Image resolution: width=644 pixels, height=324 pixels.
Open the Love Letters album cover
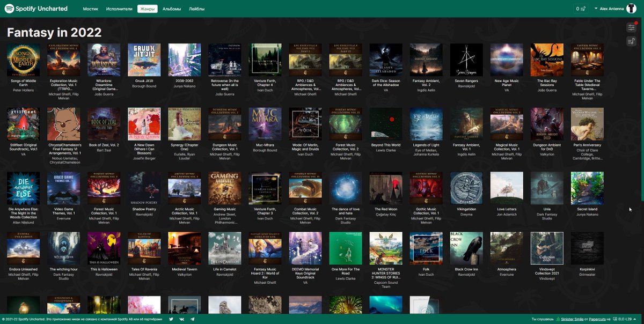point(507,188)
